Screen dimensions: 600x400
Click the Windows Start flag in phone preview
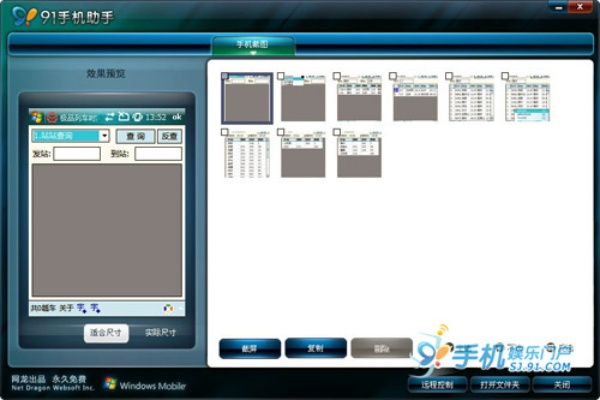click(x=37, y=117)
